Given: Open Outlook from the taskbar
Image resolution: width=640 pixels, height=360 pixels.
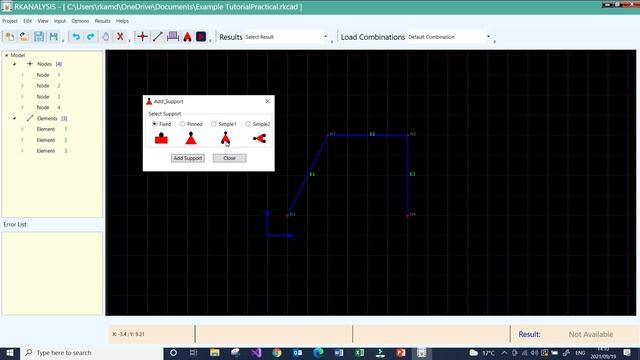Looking at the screenshot, I should point(298,353).
